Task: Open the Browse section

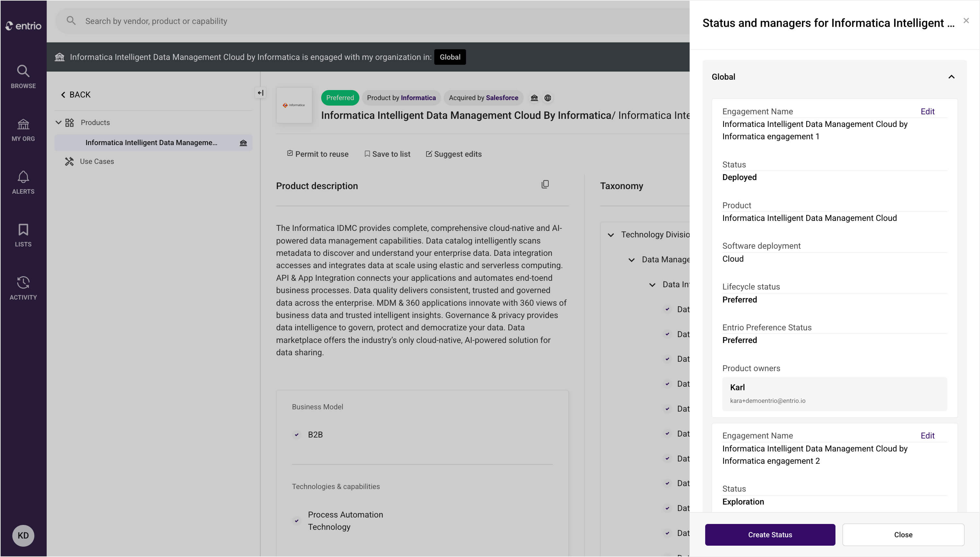Action: pos(23,77)
